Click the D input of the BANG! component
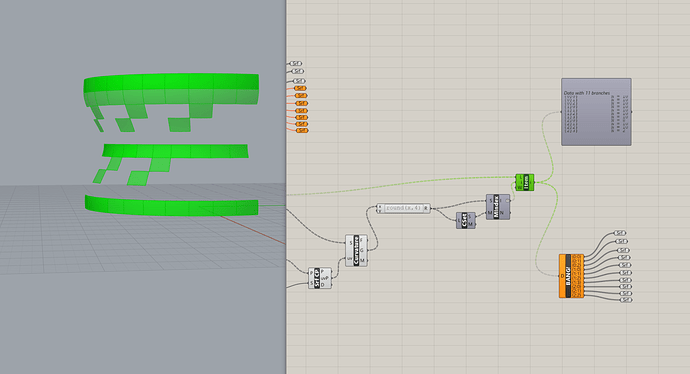The width and height of the screenshot is (690, 374). [562, 276]
